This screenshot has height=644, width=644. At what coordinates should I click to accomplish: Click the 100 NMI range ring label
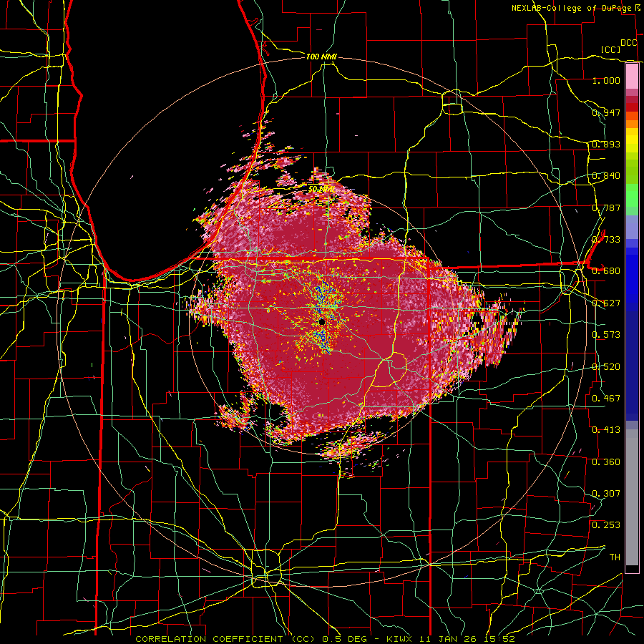click(321, 57)
